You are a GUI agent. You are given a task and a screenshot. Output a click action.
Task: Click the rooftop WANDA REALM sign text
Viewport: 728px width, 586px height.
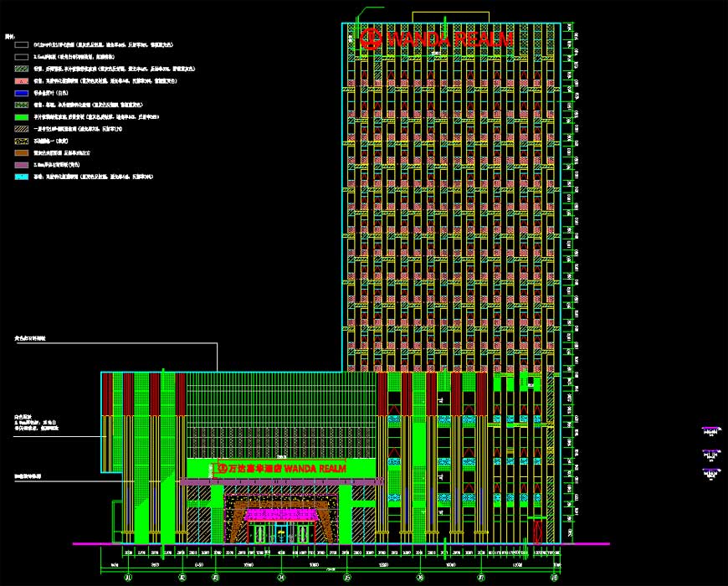point(450,39)
